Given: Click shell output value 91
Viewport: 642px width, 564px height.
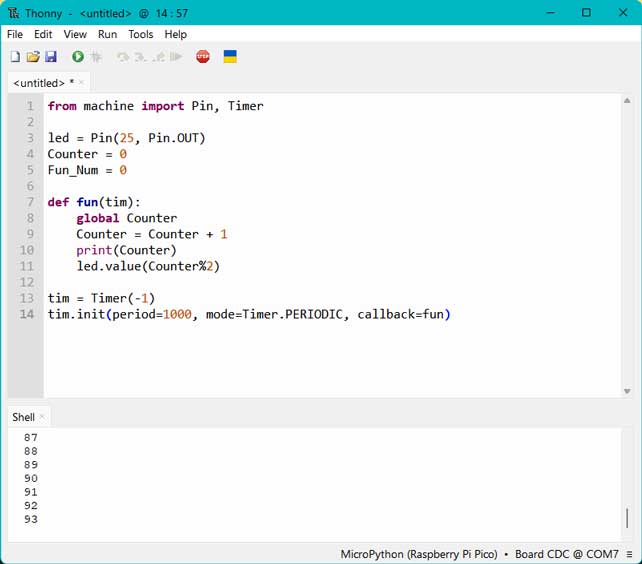Looking at the screenshot, I should [x=31, y=492].
